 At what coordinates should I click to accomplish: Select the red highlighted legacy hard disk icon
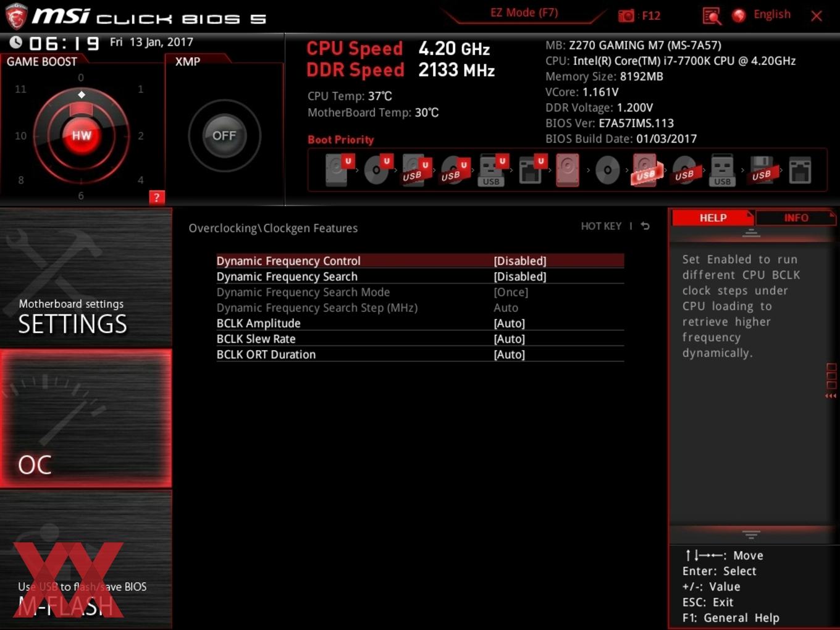(568, 170)
